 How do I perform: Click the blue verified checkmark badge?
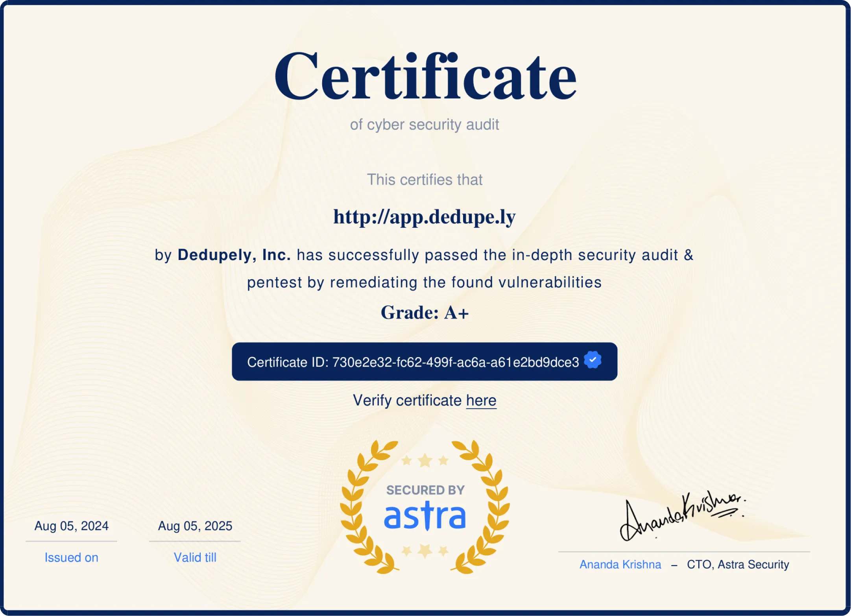[592, 360]
